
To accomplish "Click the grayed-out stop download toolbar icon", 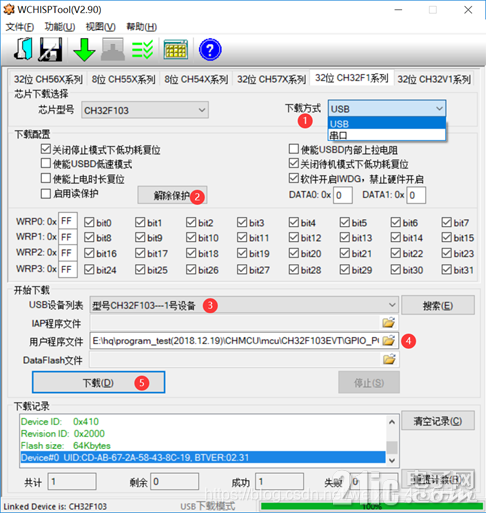I will pyautogui.click(x=113, y=49).
